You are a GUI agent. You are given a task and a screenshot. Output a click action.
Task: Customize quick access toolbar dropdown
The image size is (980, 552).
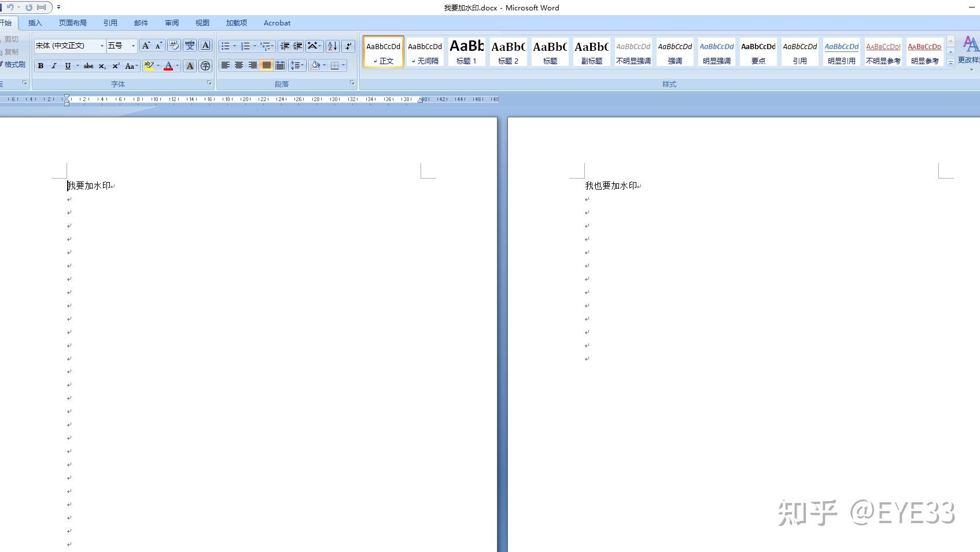pyautogui.click(x=58, y=8)
